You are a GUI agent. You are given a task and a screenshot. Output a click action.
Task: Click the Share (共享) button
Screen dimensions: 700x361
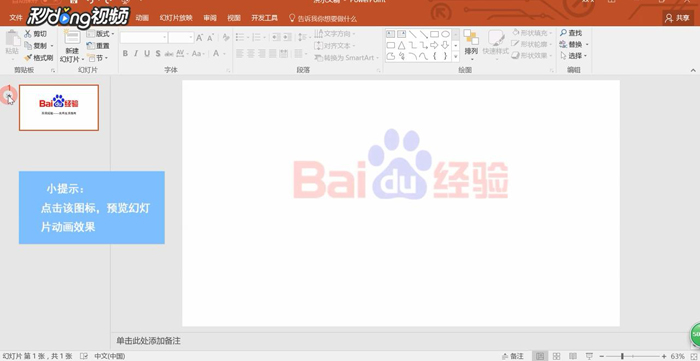[678, 18]
